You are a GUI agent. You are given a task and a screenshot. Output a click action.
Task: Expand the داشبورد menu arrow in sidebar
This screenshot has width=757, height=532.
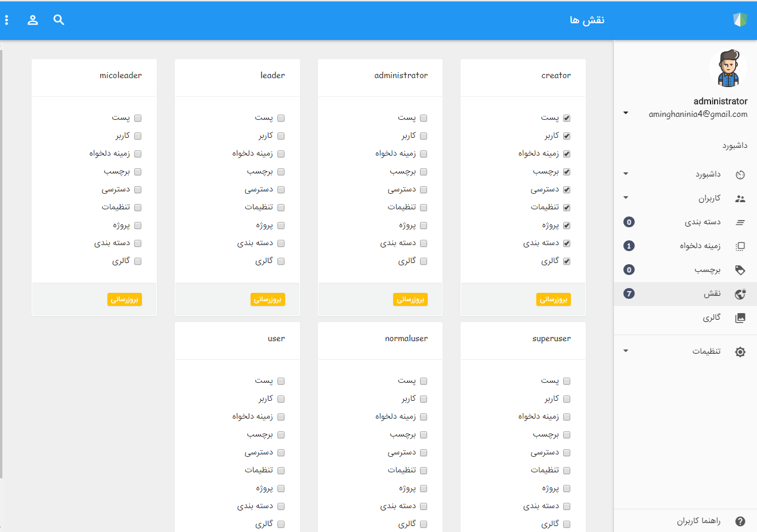[x=625, y=174]
